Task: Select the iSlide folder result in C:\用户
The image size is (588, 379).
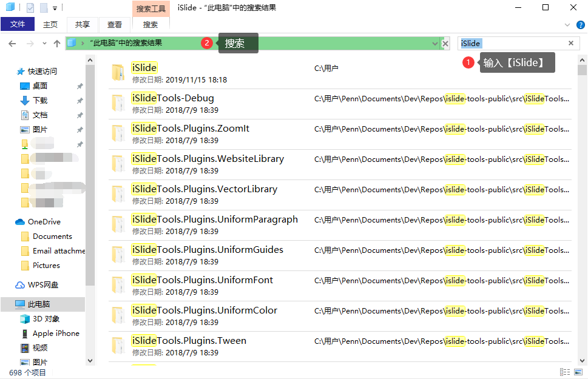Action: click(340, 73)
